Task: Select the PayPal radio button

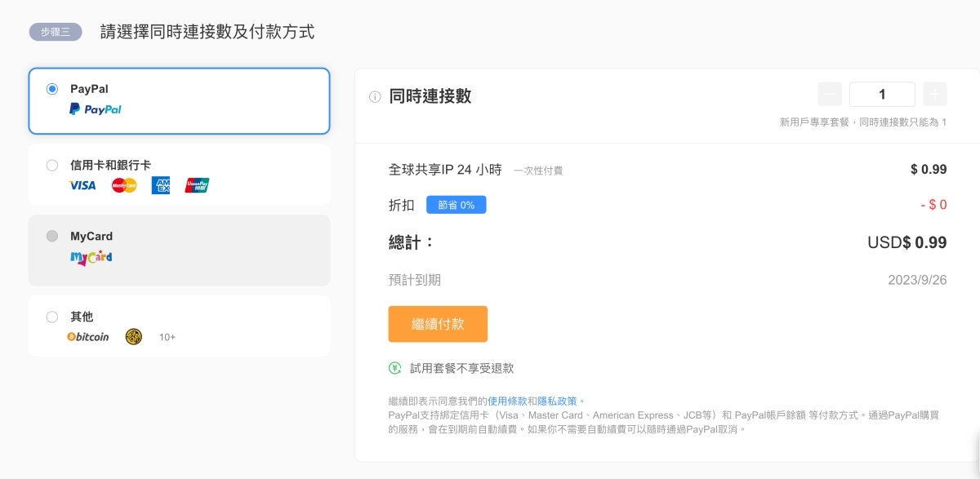Action: coord(52,89)
